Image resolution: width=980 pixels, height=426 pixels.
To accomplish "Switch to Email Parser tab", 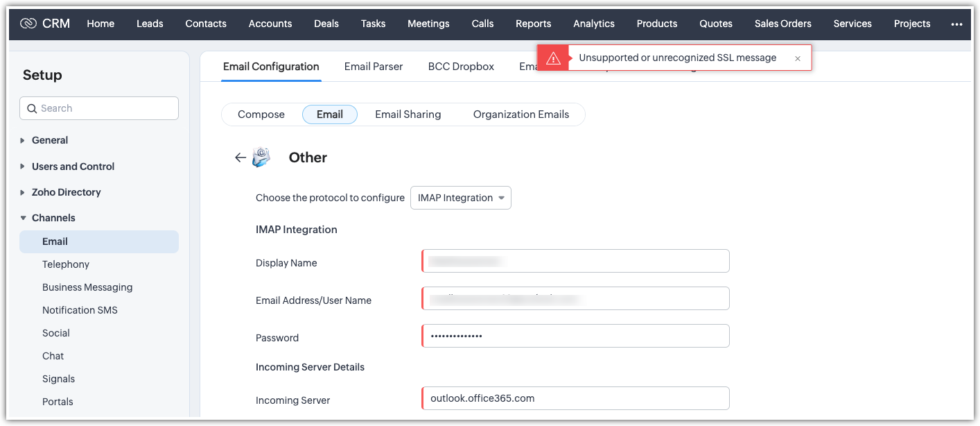I will pyautogui.click(x=374, y=67).
